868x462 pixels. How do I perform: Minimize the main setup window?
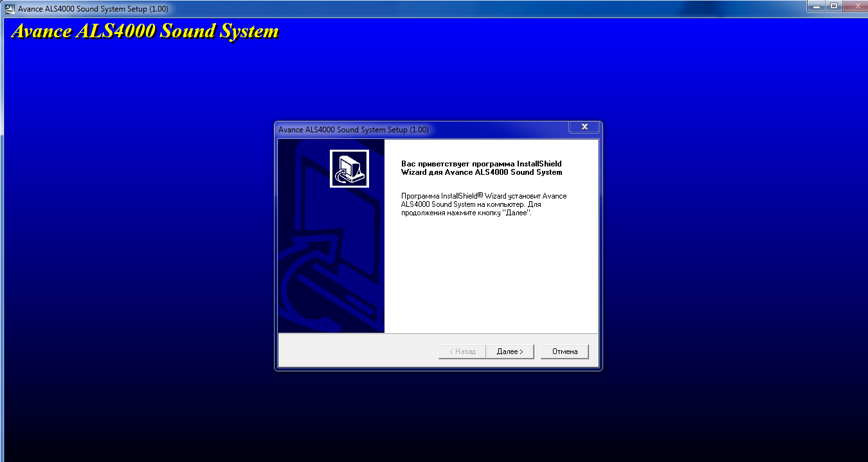[x=816, y=6]
